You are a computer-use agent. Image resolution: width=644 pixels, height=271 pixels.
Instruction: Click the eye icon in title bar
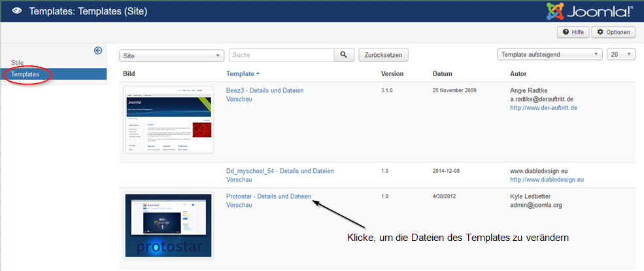[x=16, y=11]
